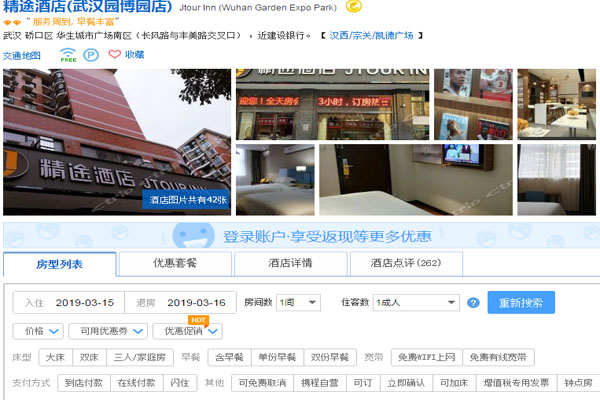The height and width of the screenshot is (400, 600).
Task: Toggle the 可免费取消 filter
Action: point(262,383)
